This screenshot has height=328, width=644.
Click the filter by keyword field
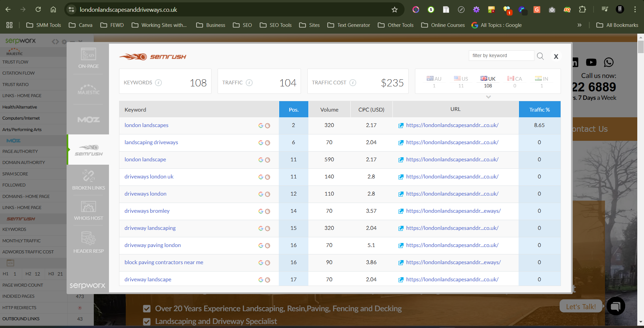point(501,55)
